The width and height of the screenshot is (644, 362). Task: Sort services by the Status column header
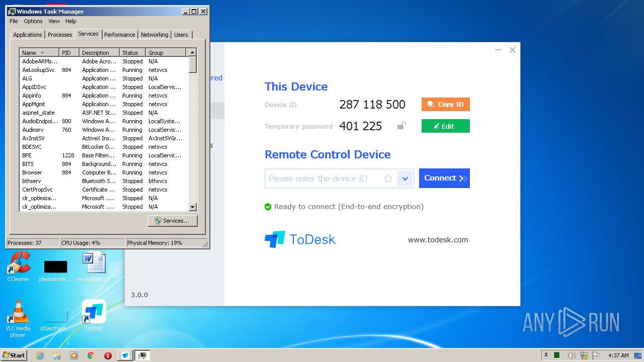click(x=133, y=52)
